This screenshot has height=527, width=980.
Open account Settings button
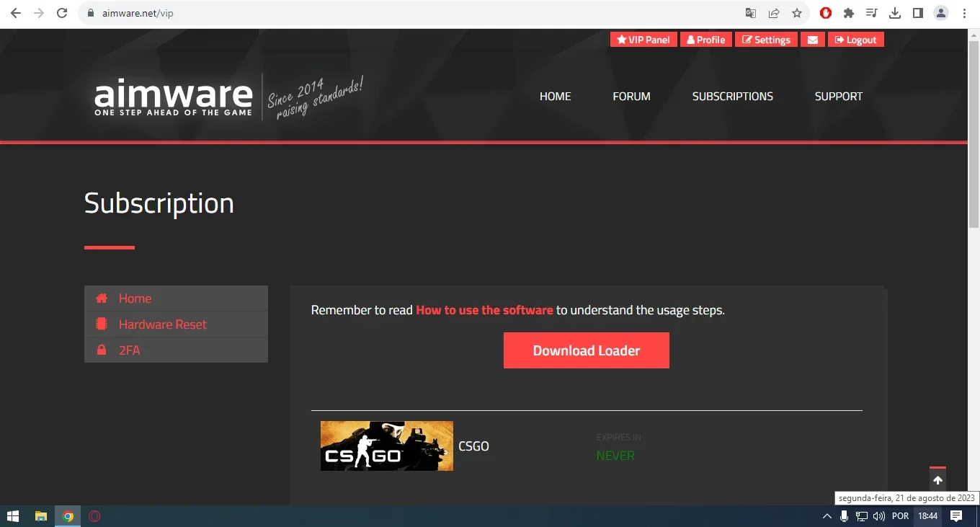[766, 40]
